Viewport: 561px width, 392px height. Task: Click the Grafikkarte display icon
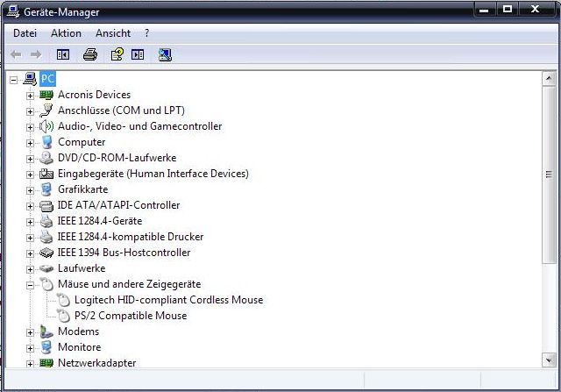point(46,189)
